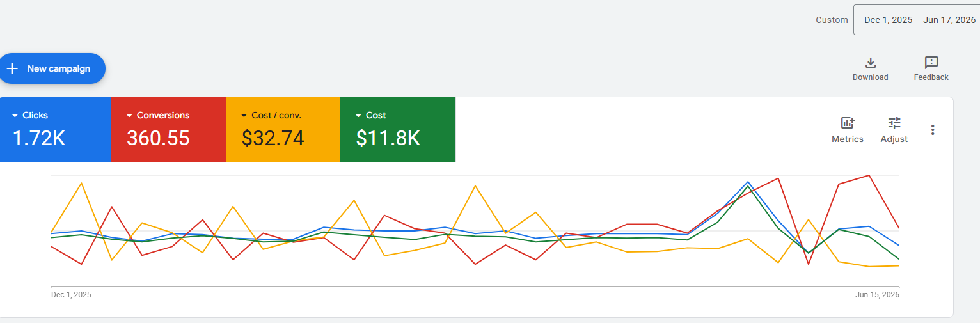Expand the Cost metric dropdown arrow
Screen dimensions: 980x323
358,116
